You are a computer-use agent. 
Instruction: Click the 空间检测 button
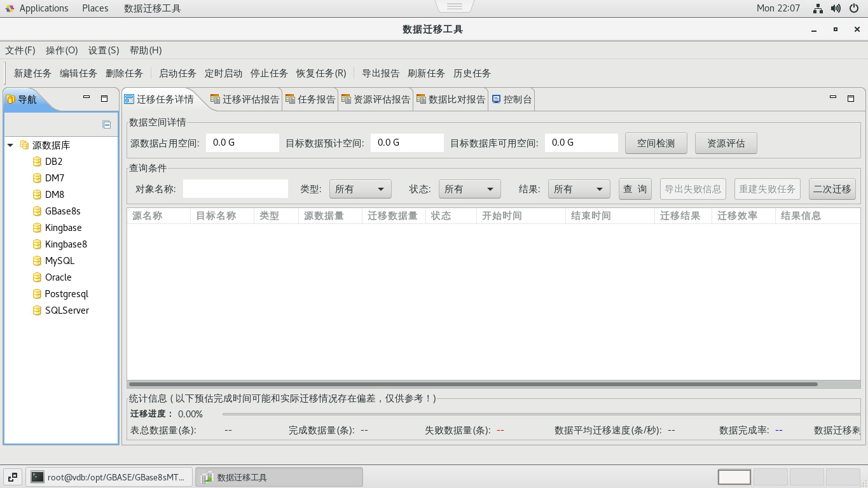click(656, 143)
